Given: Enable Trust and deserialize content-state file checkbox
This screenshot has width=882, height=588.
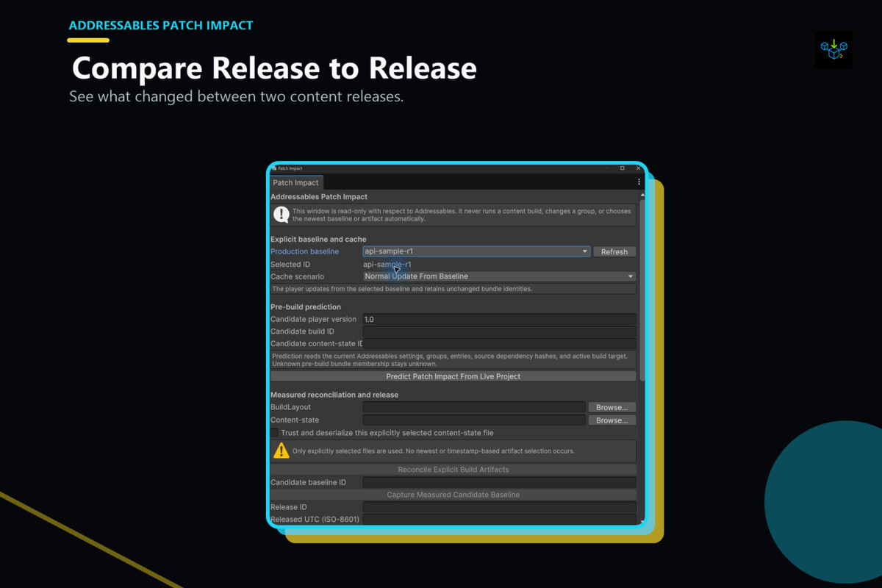Looking at the screenshot, I should point(275,433).
